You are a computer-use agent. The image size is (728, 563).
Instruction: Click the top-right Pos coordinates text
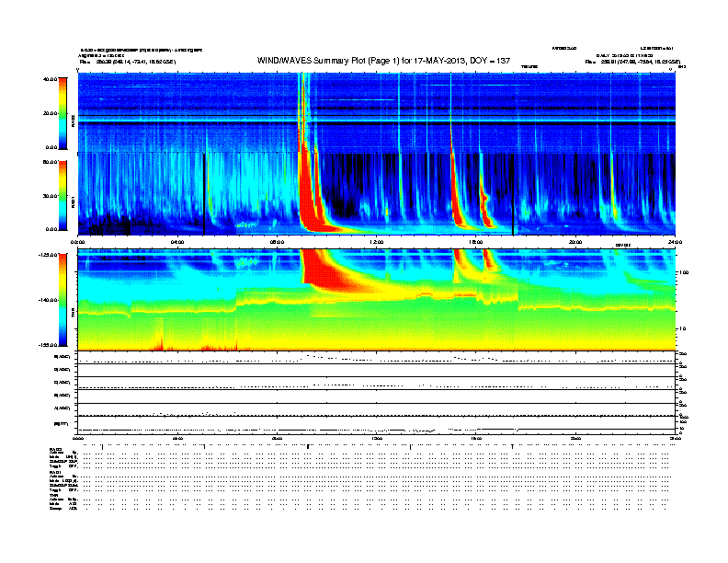click(x=632, y=62)
